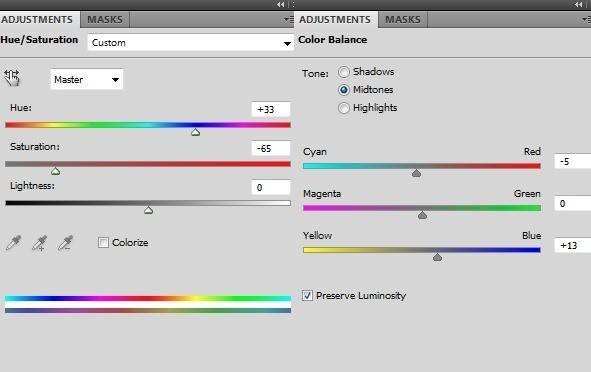
Task: Uncheck Preserve Luminosity
Action: pos(307,295)
